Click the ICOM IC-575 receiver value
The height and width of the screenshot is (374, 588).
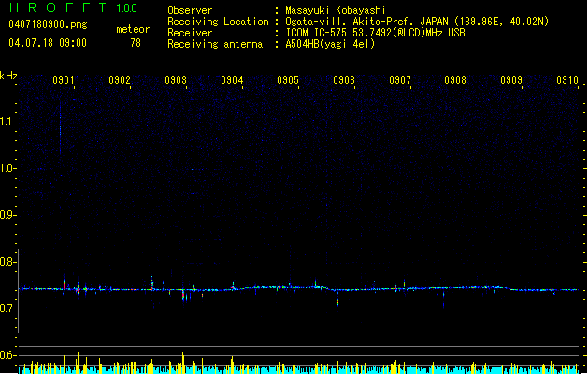tap(375, 33)
